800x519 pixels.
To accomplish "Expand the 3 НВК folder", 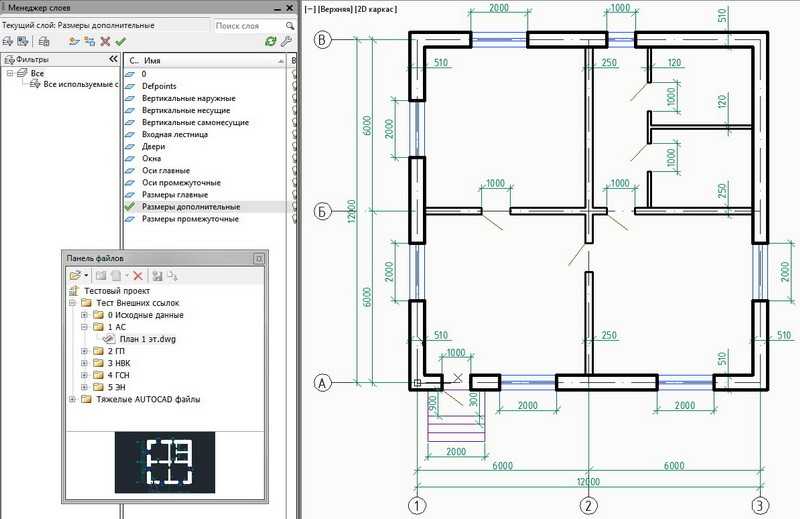I will (85, 363).
